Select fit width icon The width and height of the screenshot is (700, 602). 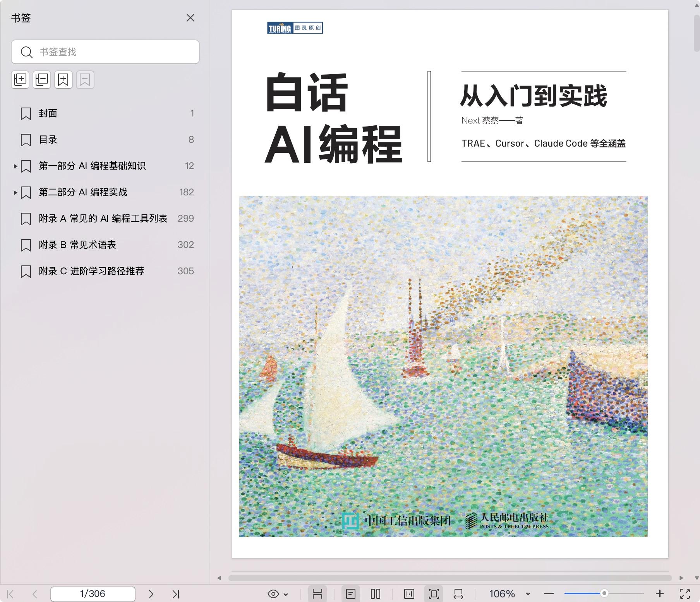point(458,594)
